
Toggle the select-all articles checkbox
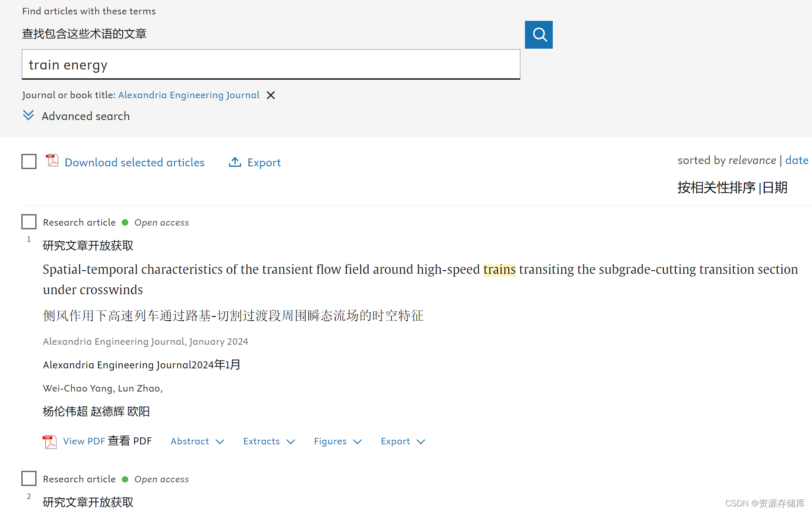29,162
